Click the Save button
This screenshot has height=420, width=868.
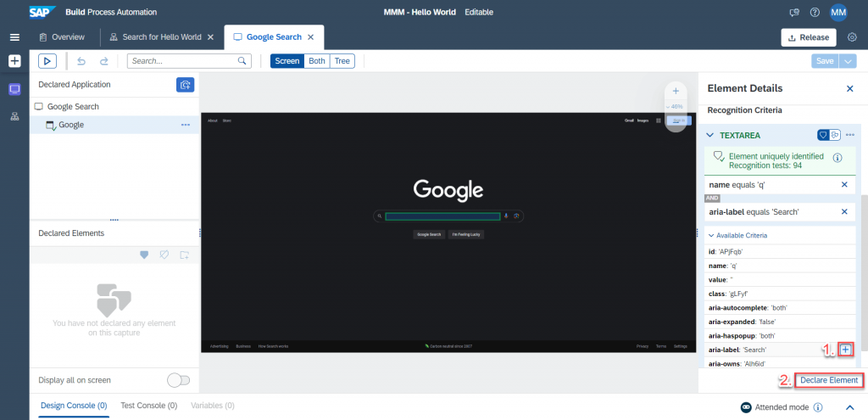825,61
